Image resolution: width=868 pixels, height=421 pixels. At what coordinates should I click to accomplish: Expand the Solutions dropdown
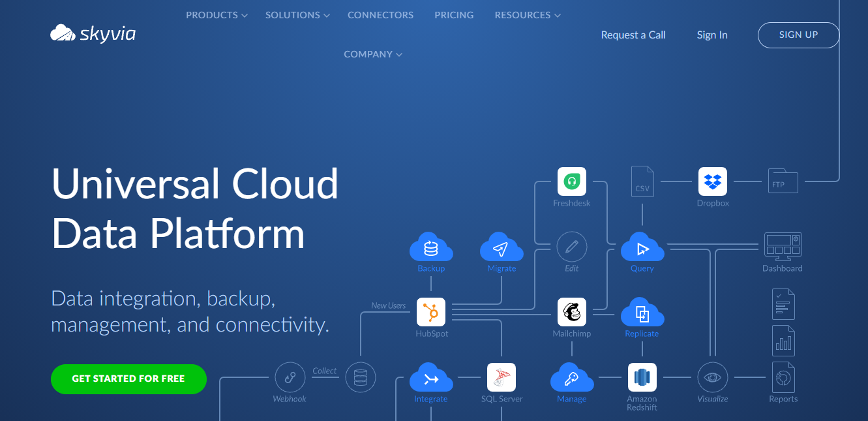pos(297,15)
